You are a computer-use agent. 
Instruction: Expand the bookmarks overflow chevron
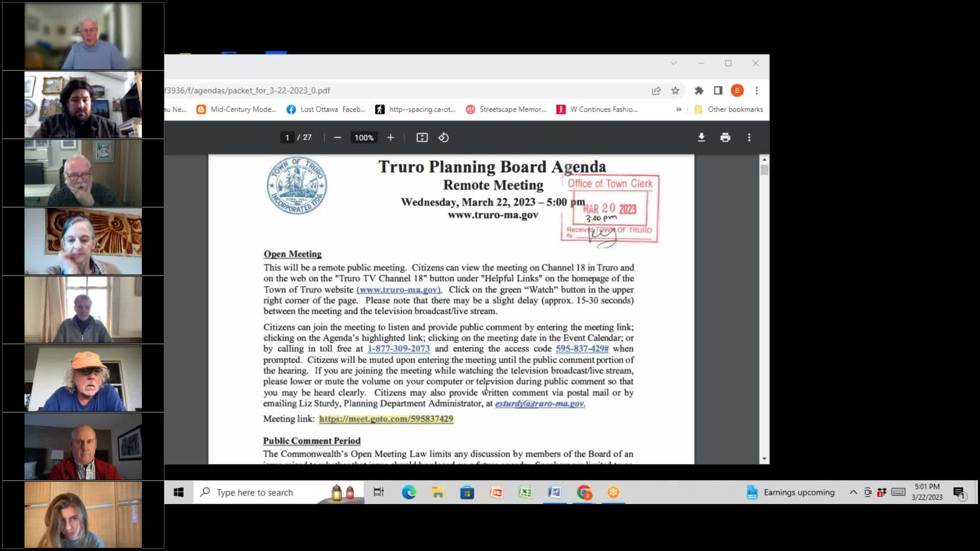[679, 109]
